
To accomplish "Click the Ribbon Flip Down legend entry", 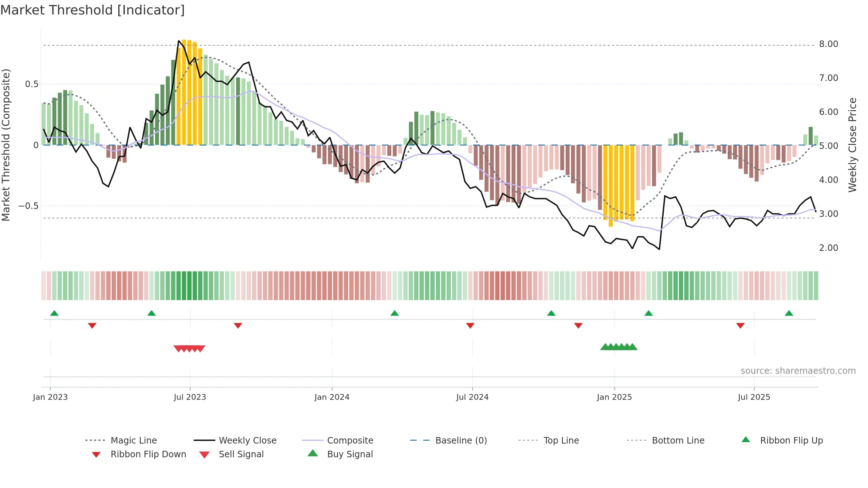I will (139, 454).
